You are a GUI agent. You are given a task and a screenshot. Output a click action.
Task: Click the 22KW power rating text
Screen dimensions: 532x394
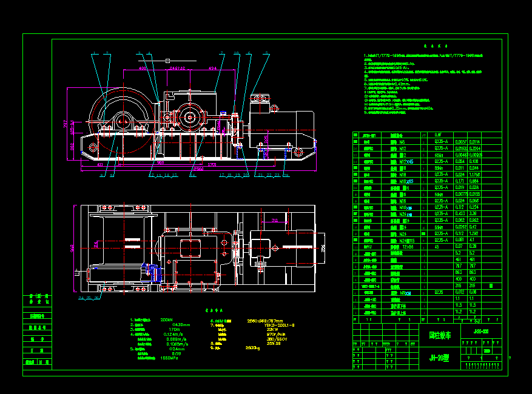click(273, 330)
